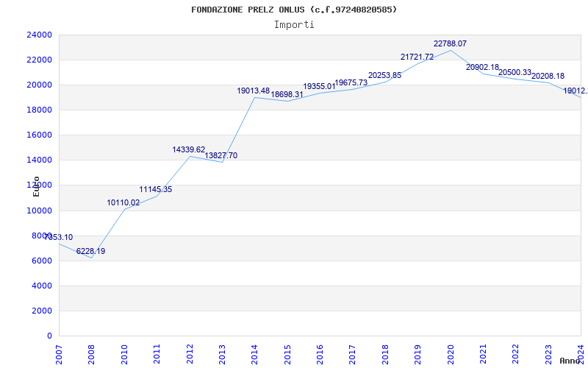Click data label 20902.18
The image size is (588, 368).
coord(482,67)
